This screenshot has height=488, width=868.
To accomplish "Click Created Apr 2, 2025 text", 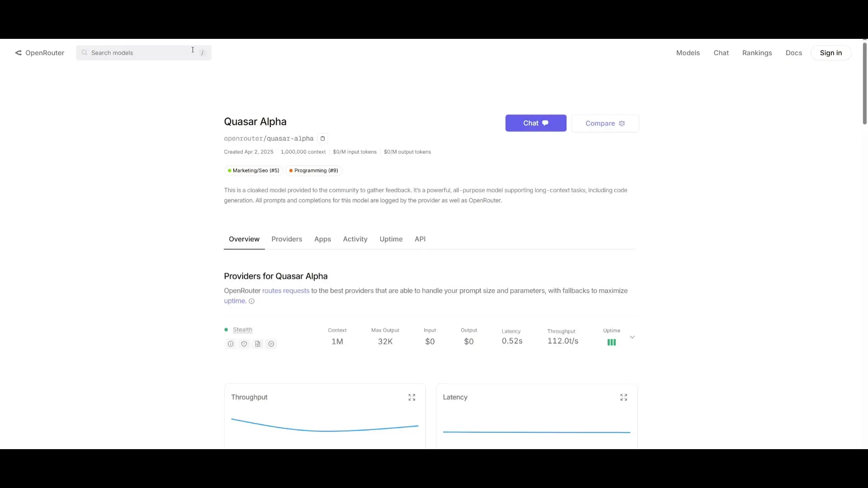I will click(x=249, y=152).
